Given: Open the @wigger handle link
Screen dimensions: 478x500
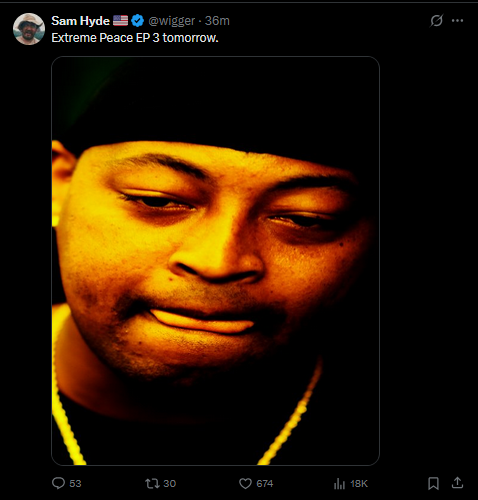Looking at the screenshot, I should click(x=171, y=21).
